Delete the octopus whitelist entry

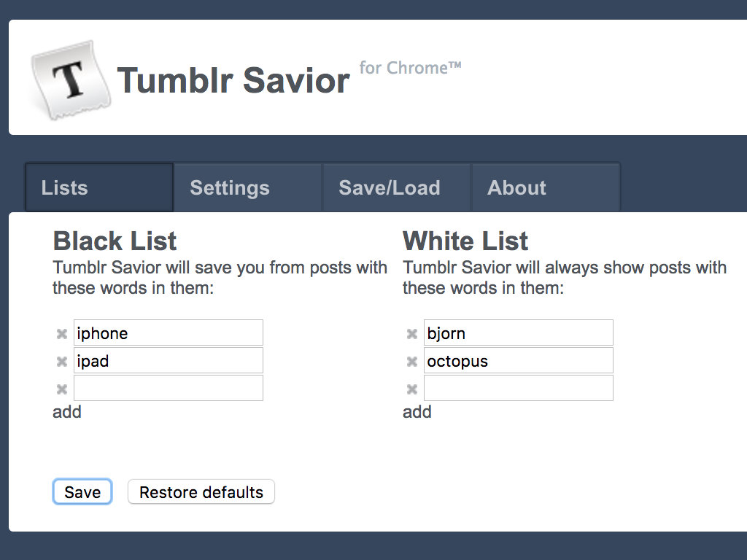(x=412, y=362)
